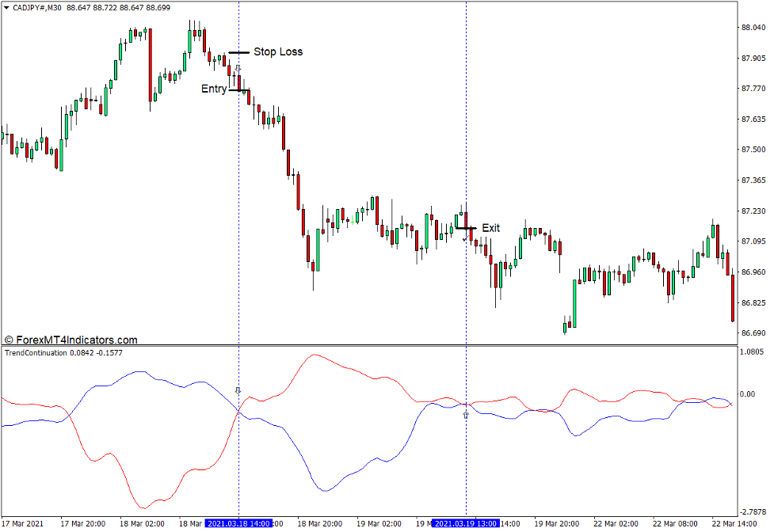This screenshot has height=532, width=774.
Task: Click the highlighted 2021.03.18 14:00 time label
Action: point(239,522)
